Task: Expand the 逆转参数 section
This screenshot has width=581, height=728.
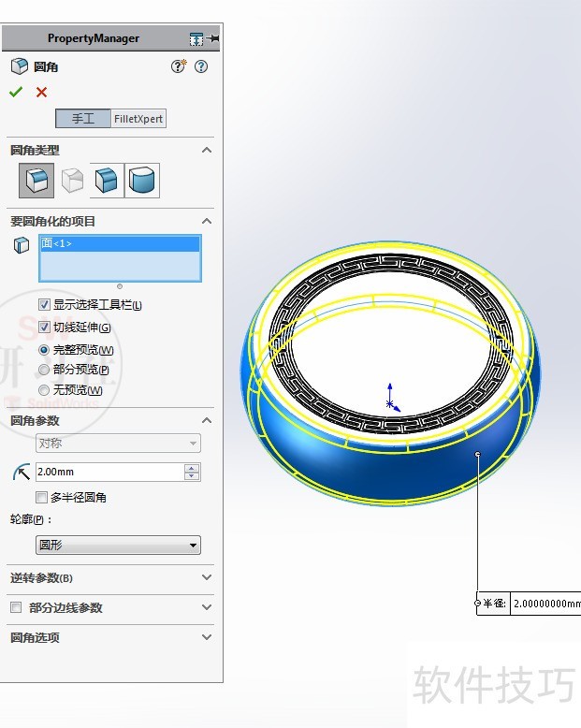Action: click(x=207, y=577)
